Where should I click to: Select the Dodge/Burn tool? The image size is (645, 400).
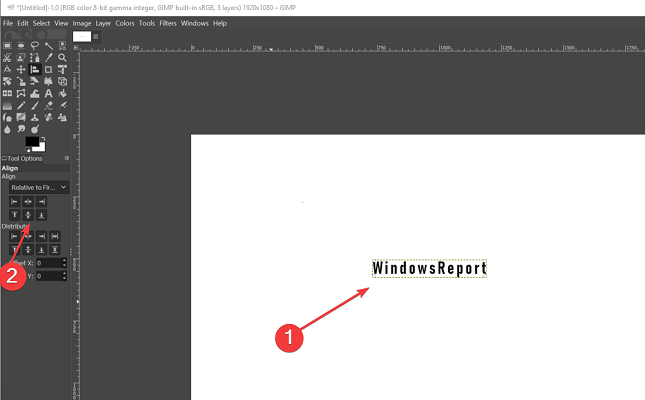35,130
